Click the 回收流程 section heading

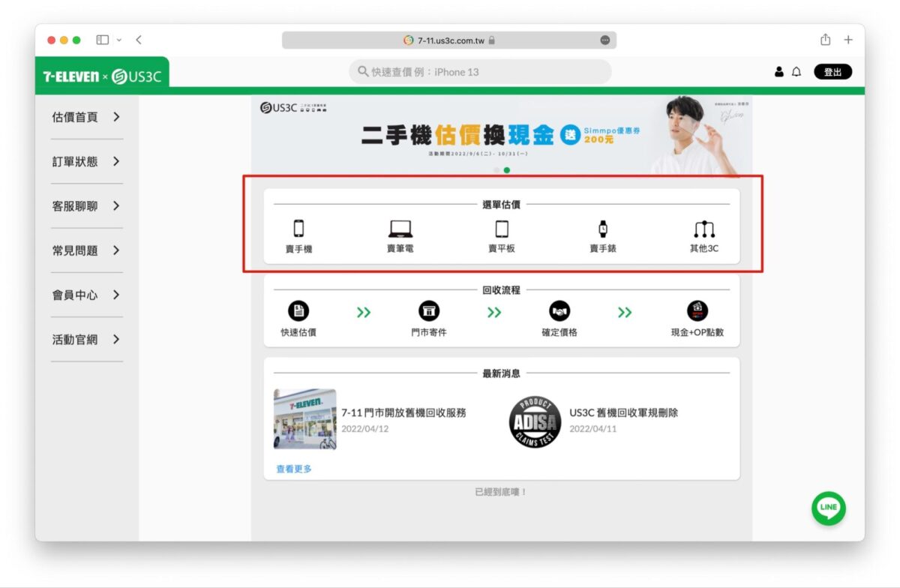click(x=501, y=290)
